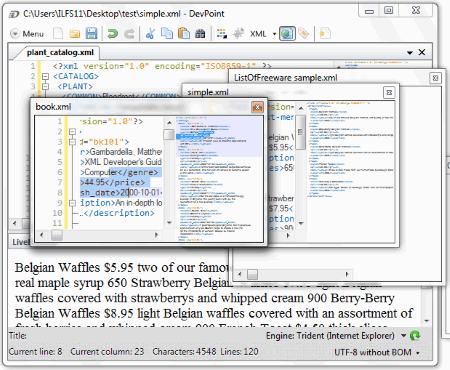This screenshot has width=450, height=370.
Task: Click the book.xml horizontal scrollbar thumb
Action: tap(57, 235)
